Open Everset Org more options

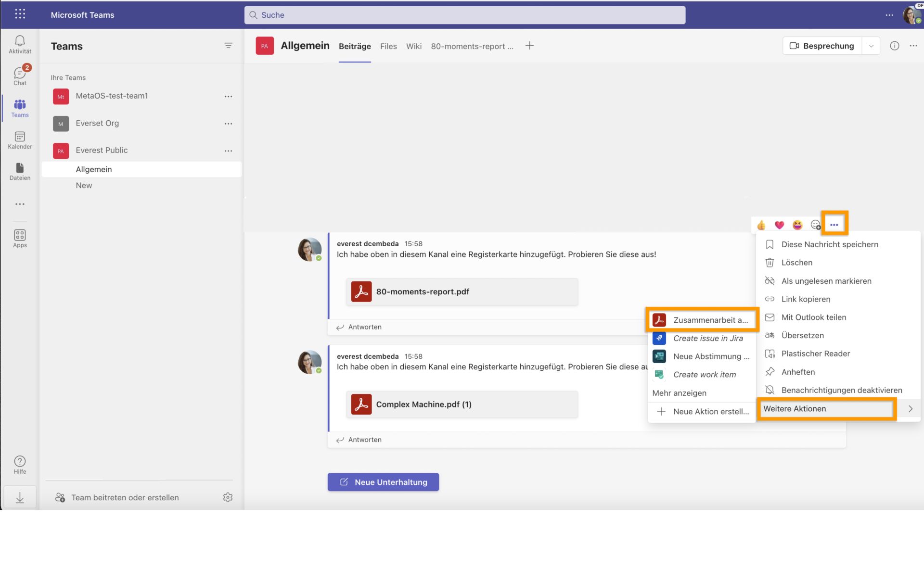tap(228, 124)
